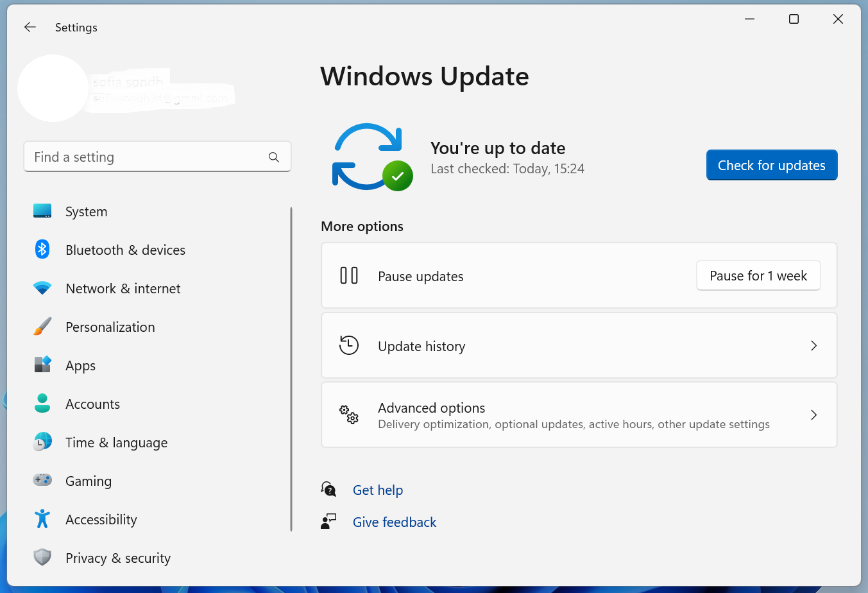Click the Time & language globe icon
The height and width of the screenshot is (593, 868).
42,442
